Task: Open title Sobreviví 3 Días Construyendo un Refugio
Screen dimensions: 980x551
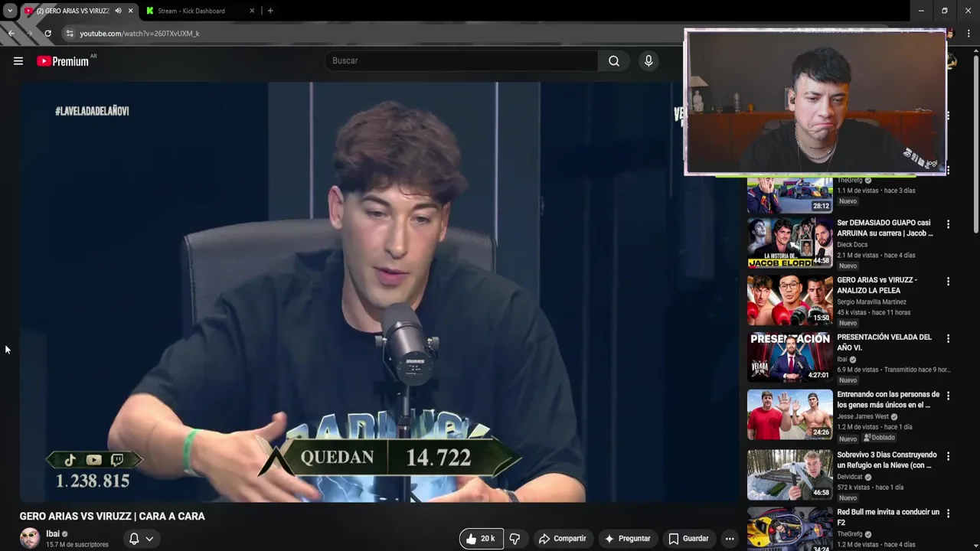Action: coord(887,460)
